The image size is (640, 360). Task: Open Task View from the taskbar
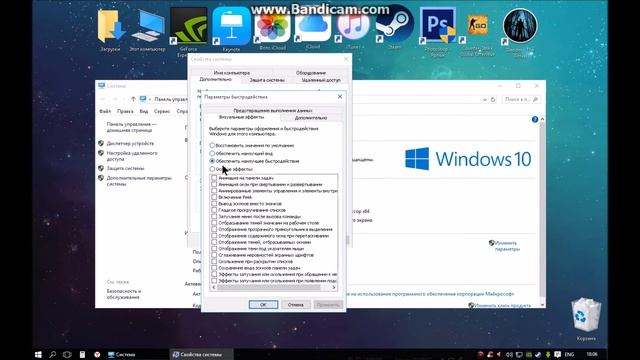67,354
